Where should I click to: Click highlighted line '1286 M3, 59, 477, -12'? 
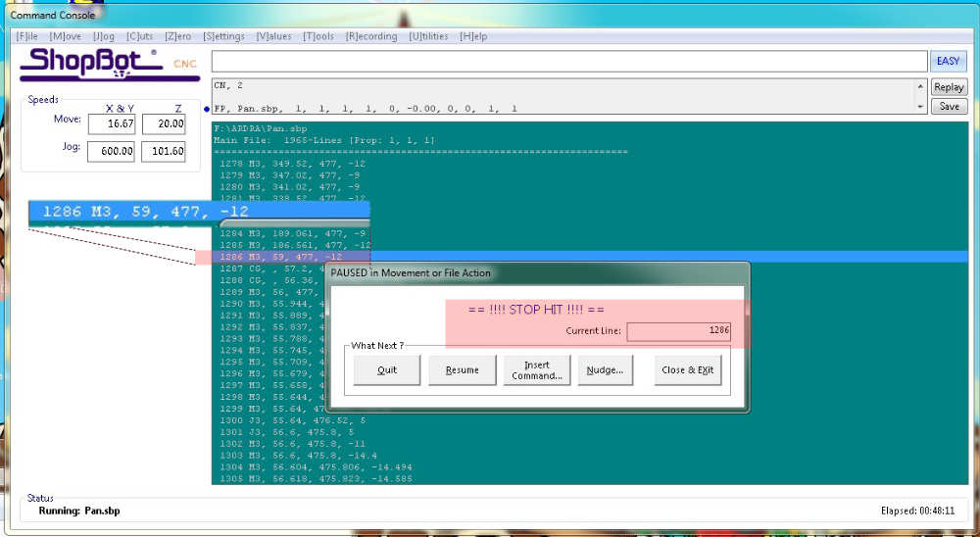coord(590,257)
